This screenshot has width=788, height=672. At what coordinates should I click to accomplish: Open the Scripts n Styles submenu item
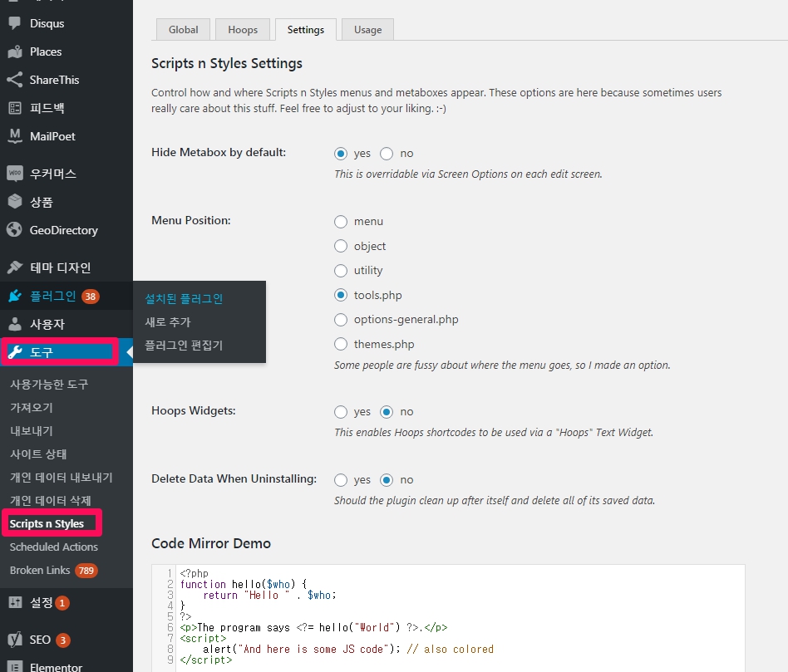pyautogui.click(x=47, y=523)
